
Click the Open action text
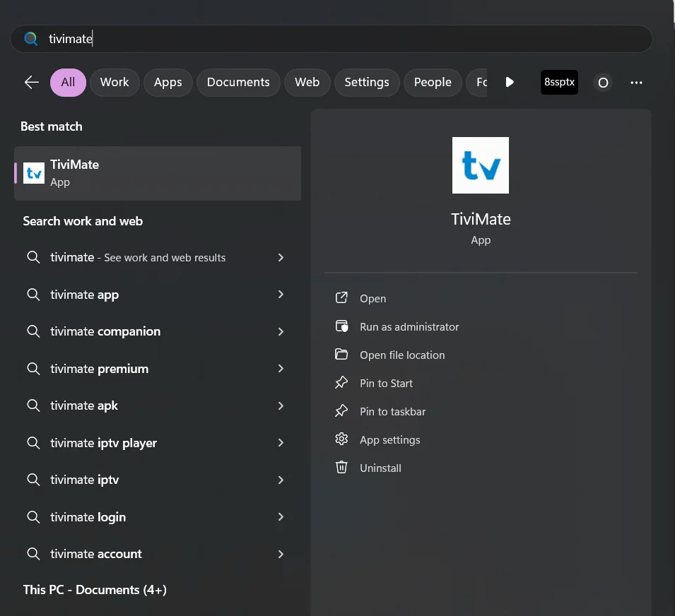coord(372,299)
